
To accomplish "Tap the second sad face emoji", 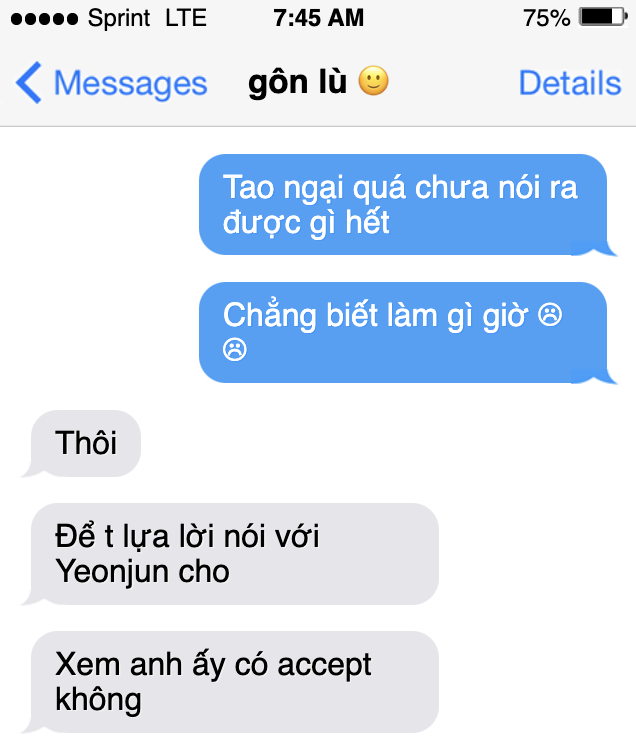I will (235, 350).
